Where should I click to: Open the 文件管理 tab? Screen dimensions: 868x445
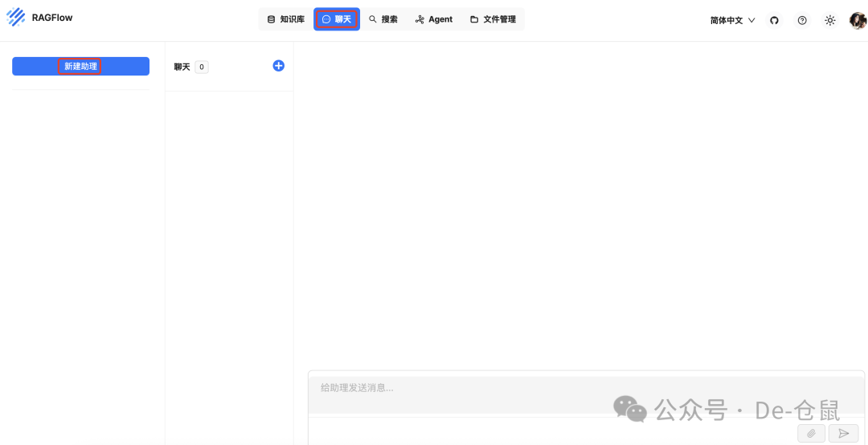pyautogui.click(x=493, y=19)
